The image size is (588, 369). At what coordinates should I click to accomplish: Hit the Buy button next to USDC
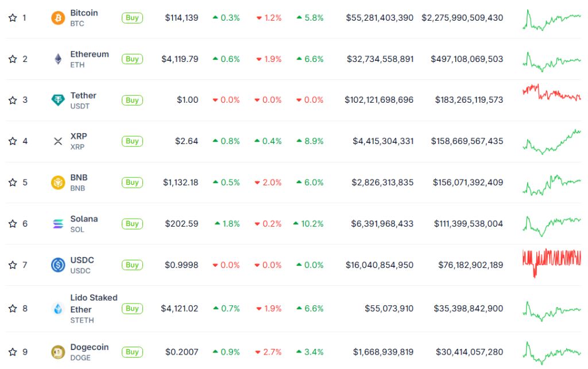(x=132, y=265)
